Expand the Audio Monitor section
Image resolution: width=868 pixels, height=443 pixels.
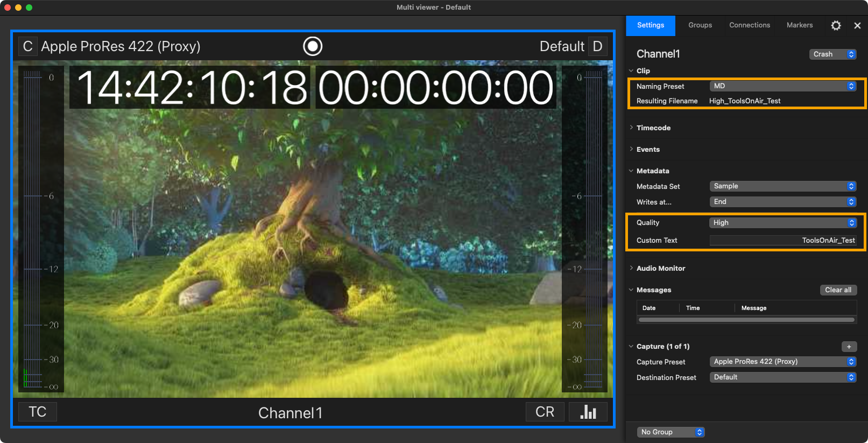point(631,268)
